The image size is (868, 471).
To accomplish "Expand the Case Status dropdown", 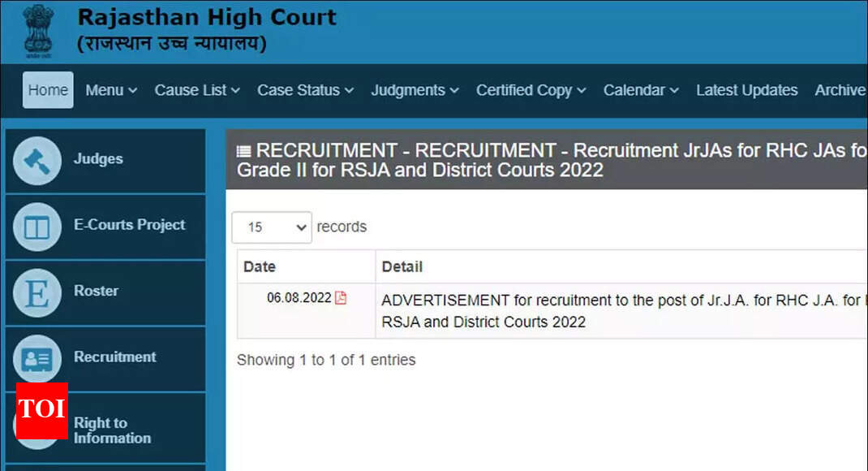I will point(305,90).
